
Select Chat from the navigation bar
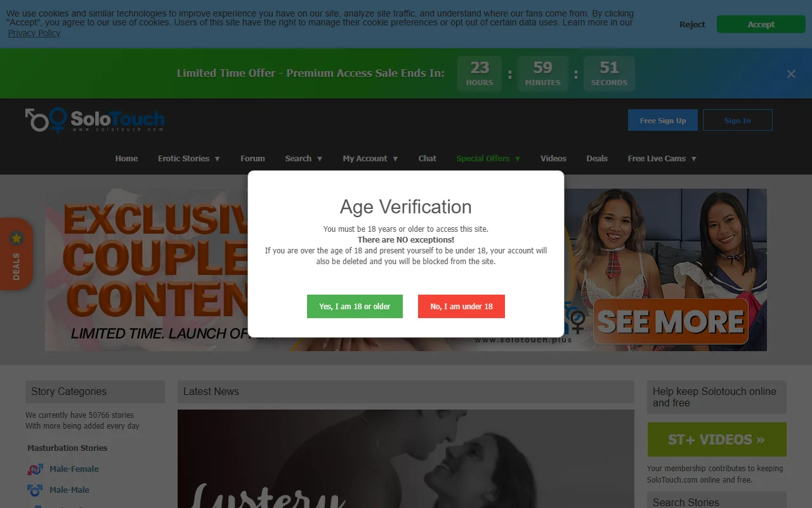coord(427,158)
